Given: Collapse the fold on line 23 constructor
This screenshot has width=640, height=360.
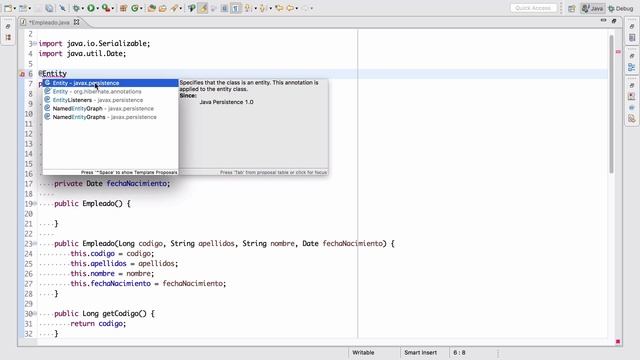Looking at the screenshot, I should (35, 243).
